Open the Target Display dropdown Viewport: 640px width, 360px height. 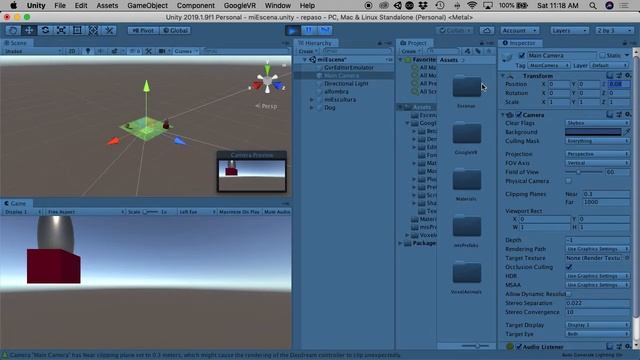pyautogui.click(x=598, y=325)
